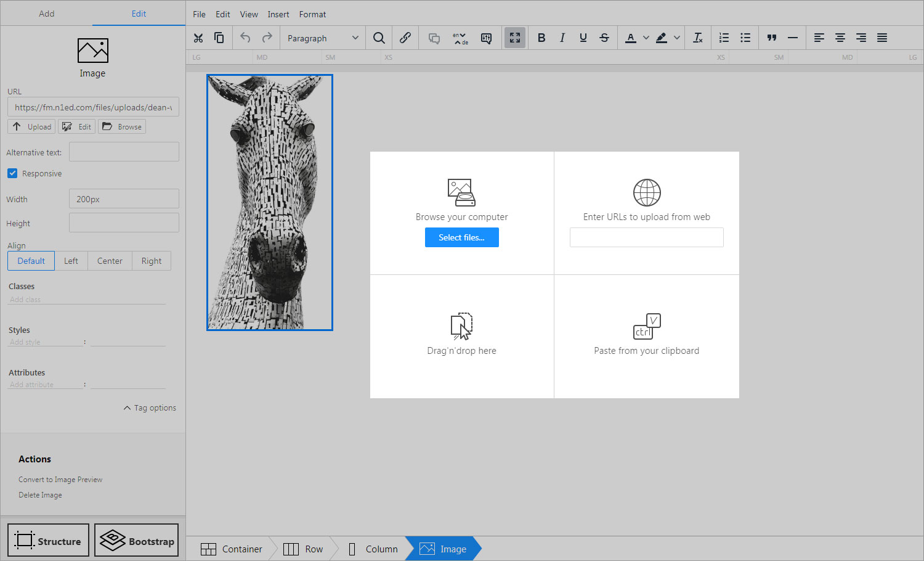Open the View menu
Screen dimensions: 924x561
click(x=249, y=14)
